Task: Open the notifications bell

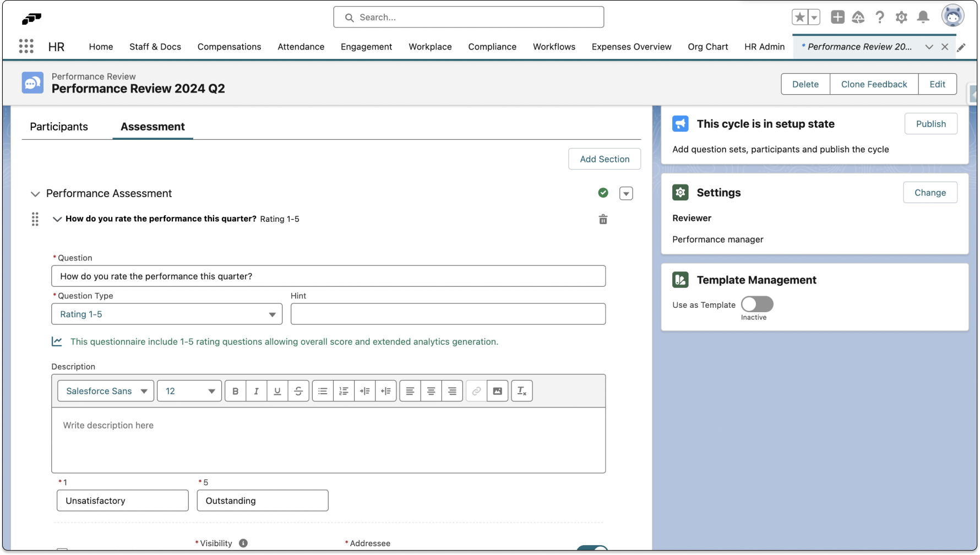Action: 923,17
